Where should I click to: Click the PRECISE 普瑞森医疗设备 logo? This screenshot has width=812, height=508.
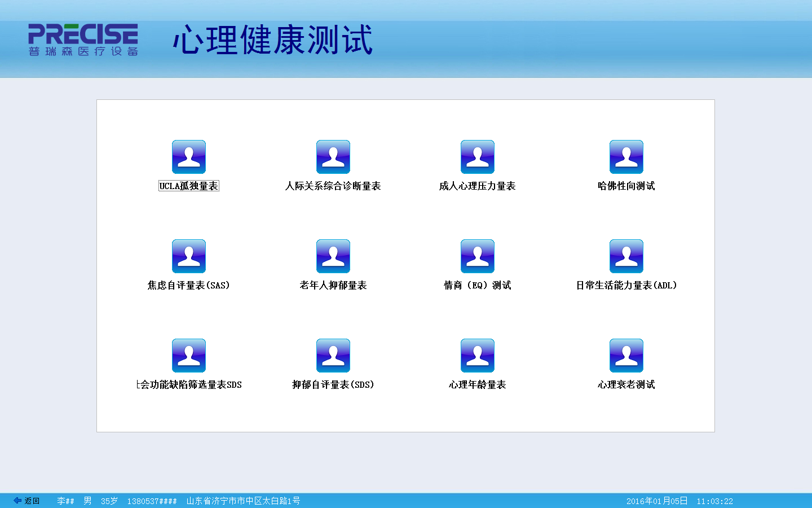click(x=83, y=40)
